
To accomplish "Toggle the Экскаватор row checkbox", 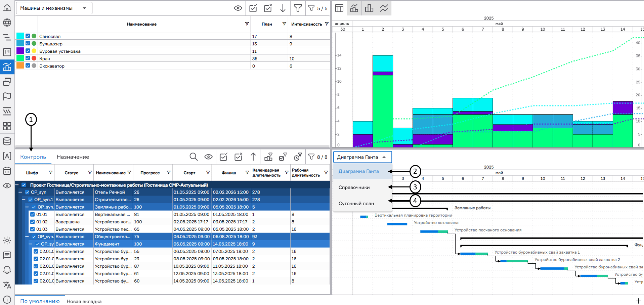I will coord(28,66).
